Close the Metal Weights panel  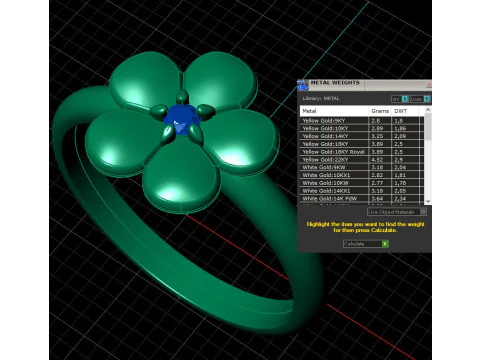click(x=429, y=85)
